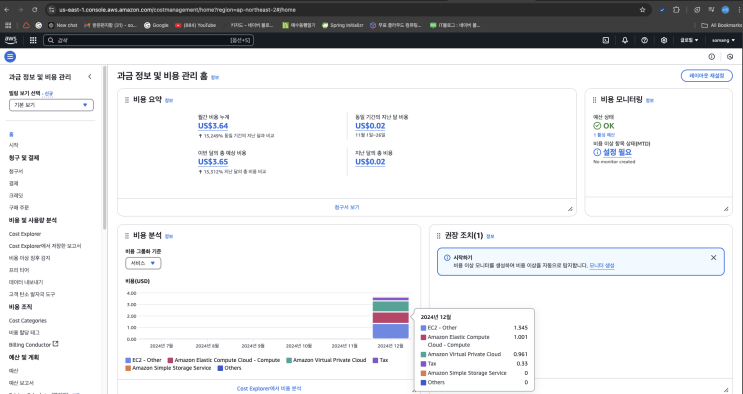Grab the 권장 조치 widget drag handle
Viewport: 743px width, 394px height.
pyautogui.click(x=438, y=236)
